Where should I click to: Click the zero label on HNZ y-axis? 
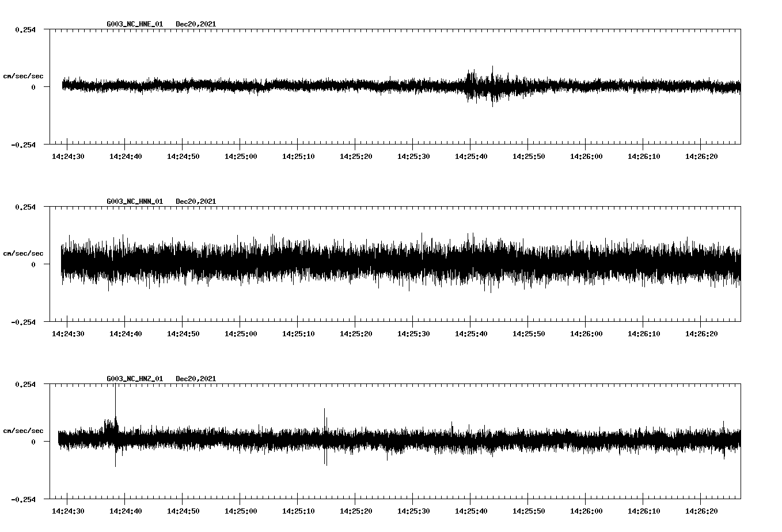coord(33,442)
